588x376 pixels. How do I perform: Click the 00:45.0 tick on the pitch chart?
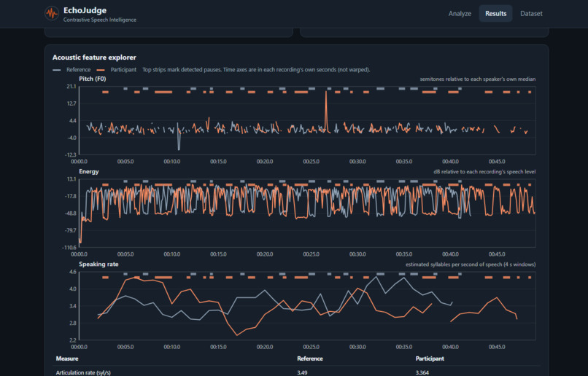point(497,162)
